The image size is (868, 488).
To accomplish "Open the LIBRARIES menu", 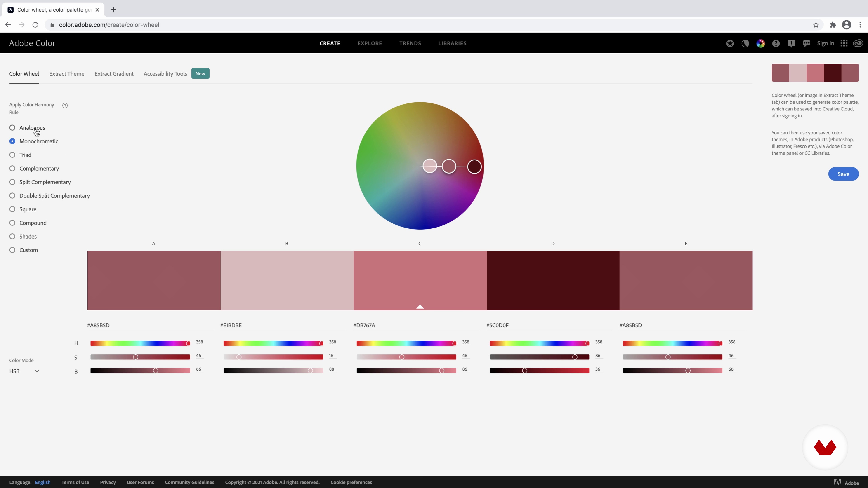I will point(452,43).
